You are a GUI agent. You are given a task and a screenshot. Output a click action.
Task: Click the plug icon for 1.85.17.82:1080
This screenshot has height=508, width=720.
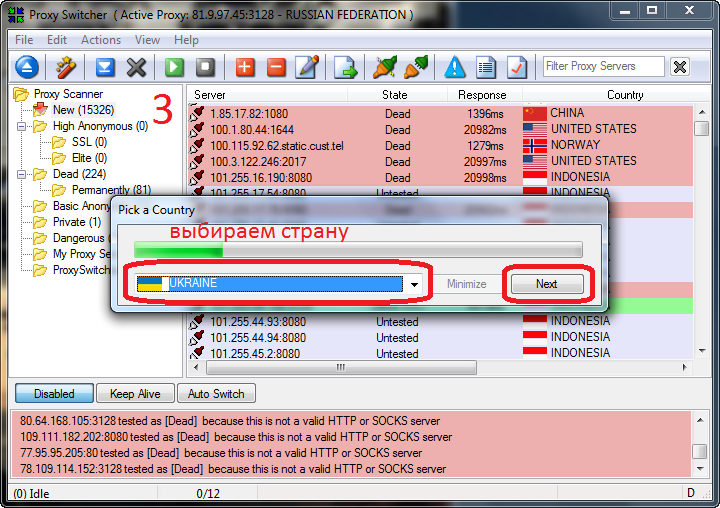[x=197, y=113]
